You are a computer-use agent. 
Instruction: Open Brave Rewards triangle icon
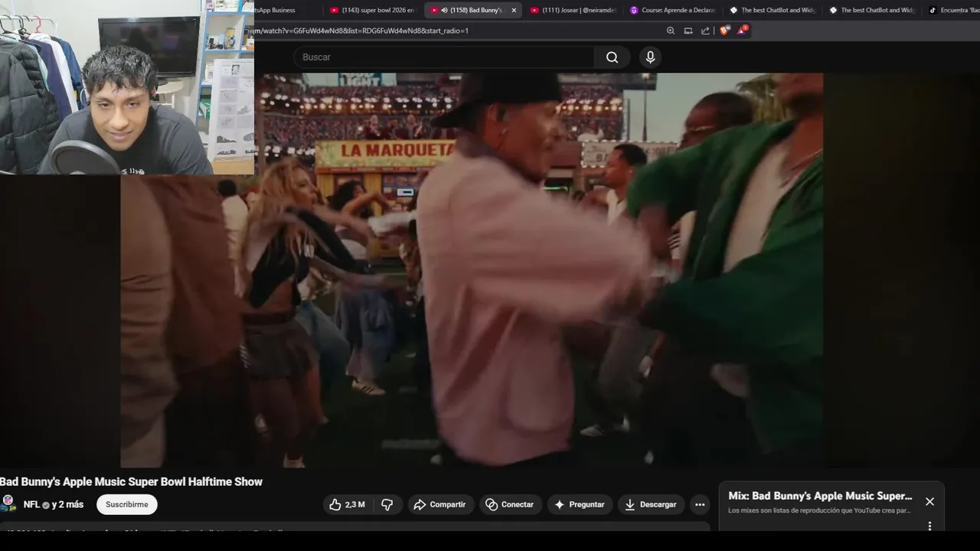742,31
